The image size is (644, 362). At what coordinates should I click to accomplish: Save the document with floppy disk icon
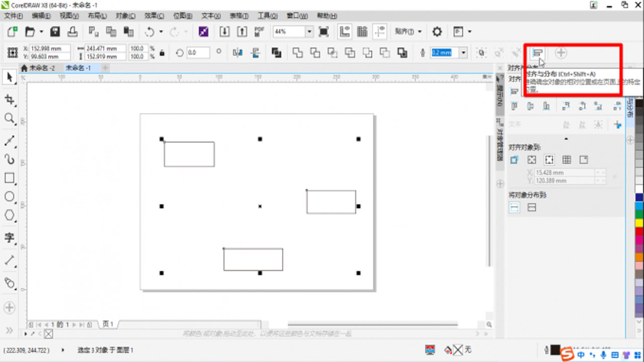[x=55, y=32]
